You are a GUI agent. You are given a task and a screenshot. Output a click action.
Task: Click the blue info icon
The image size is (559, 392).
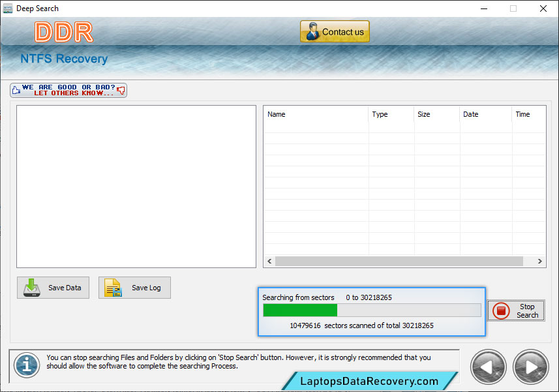point(27,365)
